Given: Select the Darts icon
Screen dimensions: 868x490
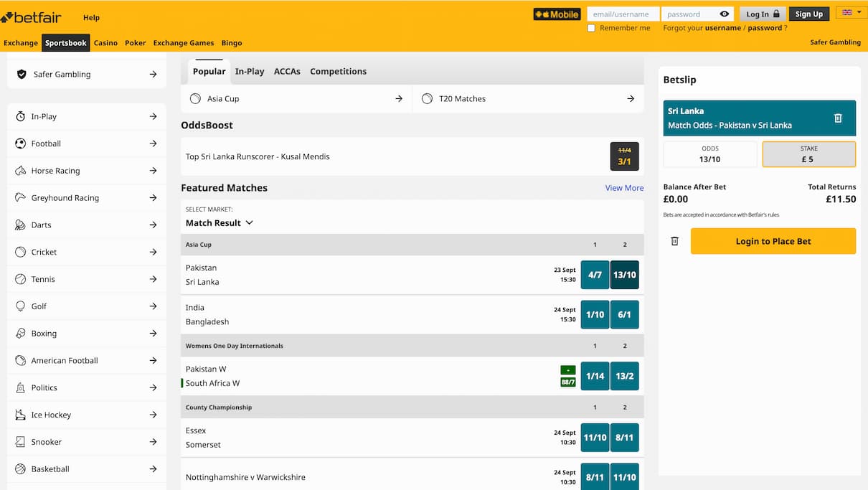Looking at the screenshot, I should [20, 225].
